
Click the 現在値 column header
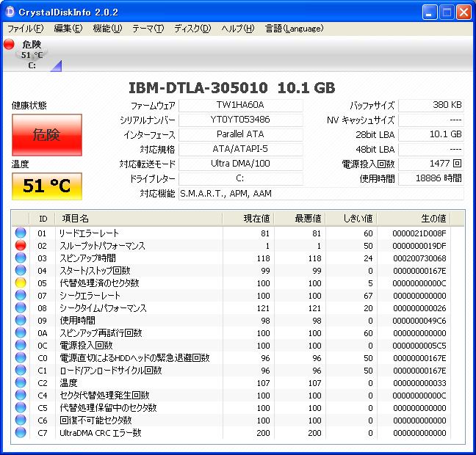(x=248, y=219)
